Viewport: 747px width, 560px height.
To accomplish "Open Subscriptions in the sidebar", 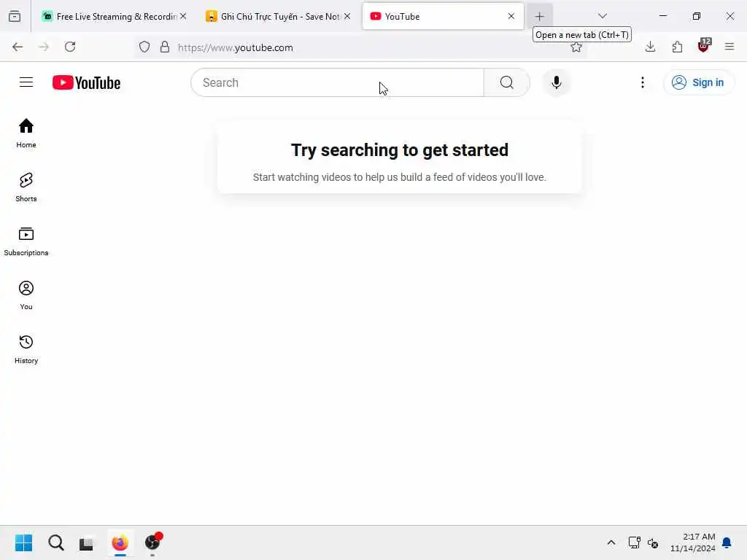I will pos(26,241).
